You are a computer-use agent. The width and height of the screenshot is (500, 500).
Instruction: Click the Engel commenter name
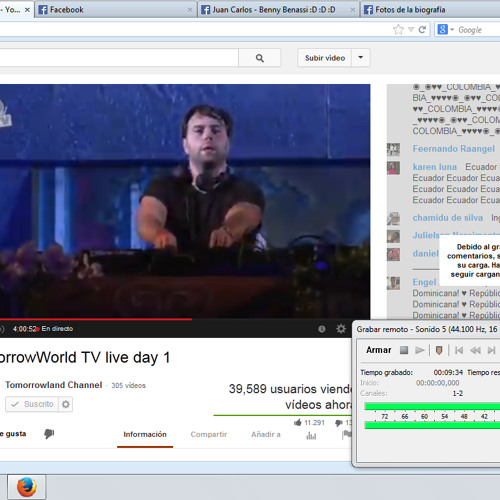click(x=424, y=282)
